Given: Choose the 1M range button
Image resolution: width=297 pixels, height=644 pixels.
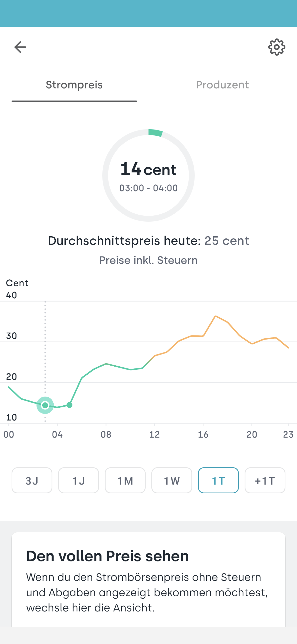Looking at the screenshot, I should click(x=125, y=480).
